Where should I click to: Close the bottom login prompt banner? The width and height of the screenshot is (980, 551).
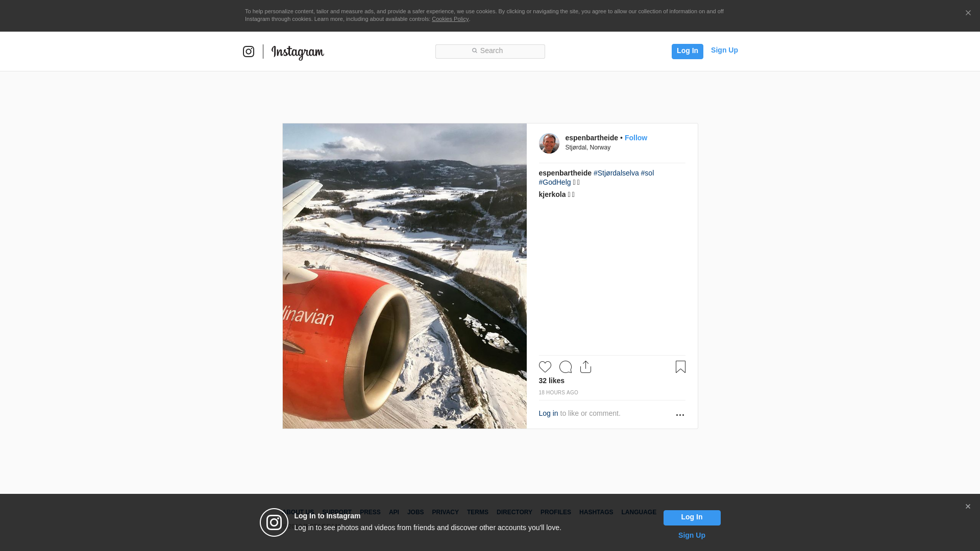click(968, 507)
